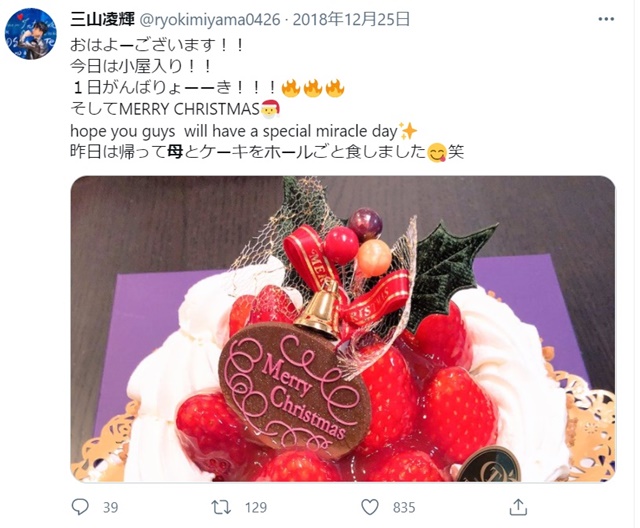The width and height of the screenshot is (640, 528).
Task: Click the share upload icon
Action: [x=518, y=507]
